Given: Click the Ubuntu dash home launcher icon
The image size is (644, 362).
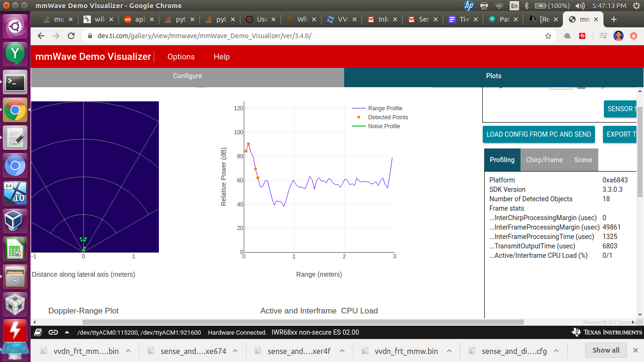Looking at the screenshot, I should point(16,26).
